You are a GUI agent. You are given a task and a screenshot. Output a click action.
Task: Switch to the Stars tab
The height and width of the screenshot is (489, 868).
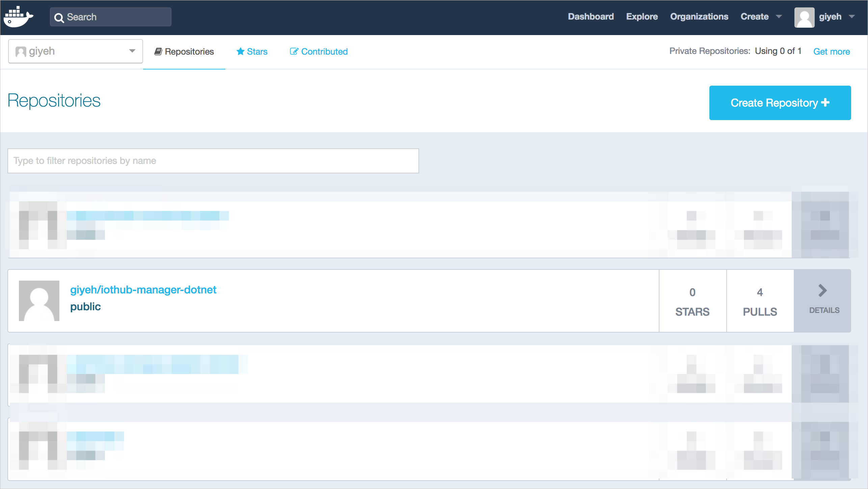click(252, 52)
